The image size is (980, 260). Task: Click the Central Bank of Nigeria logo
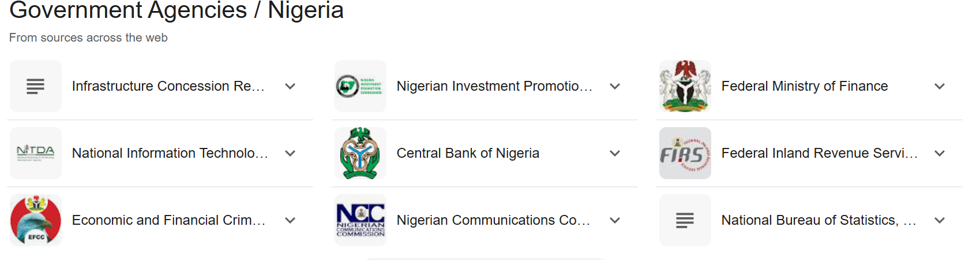(x=361, y=153)
